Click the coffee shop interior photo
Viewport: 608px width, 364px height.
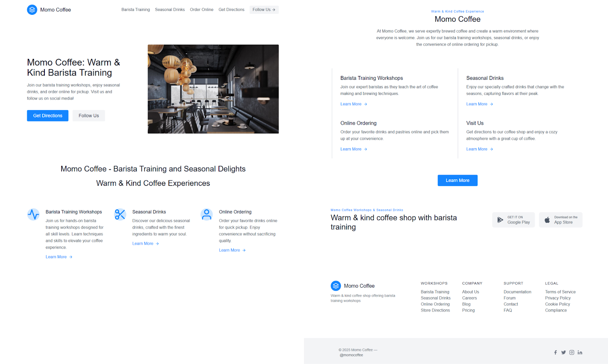213,89
